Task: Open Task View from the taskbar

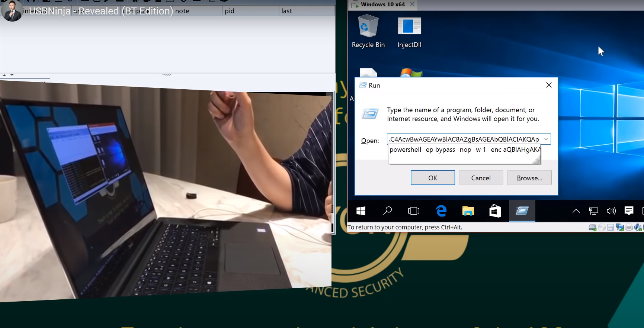Action: (414, 211)
